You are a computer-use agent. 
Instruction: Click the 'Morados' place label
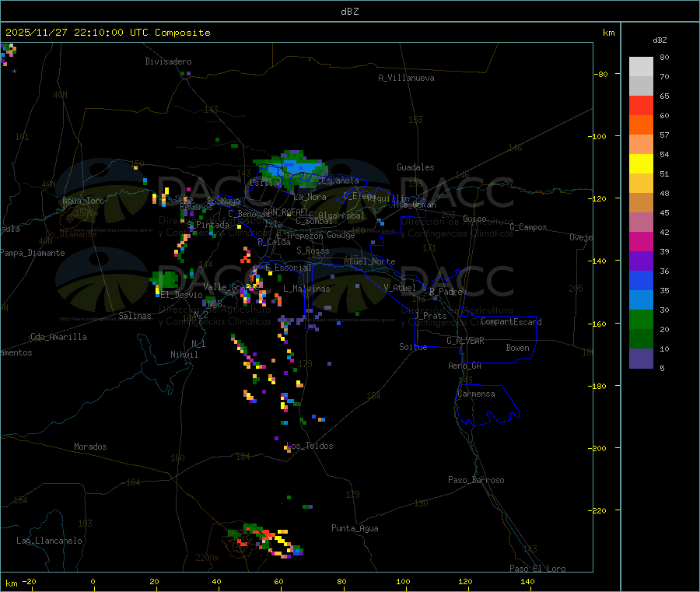tap(90, 447)
